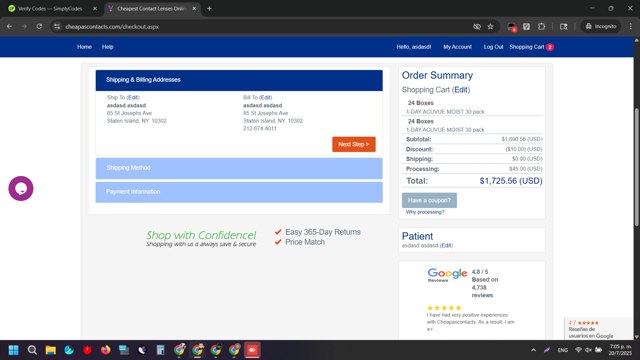Click the Easy 365-Day Returns text
The width and height of the screenshot is (640, 360).
point(323,232)
